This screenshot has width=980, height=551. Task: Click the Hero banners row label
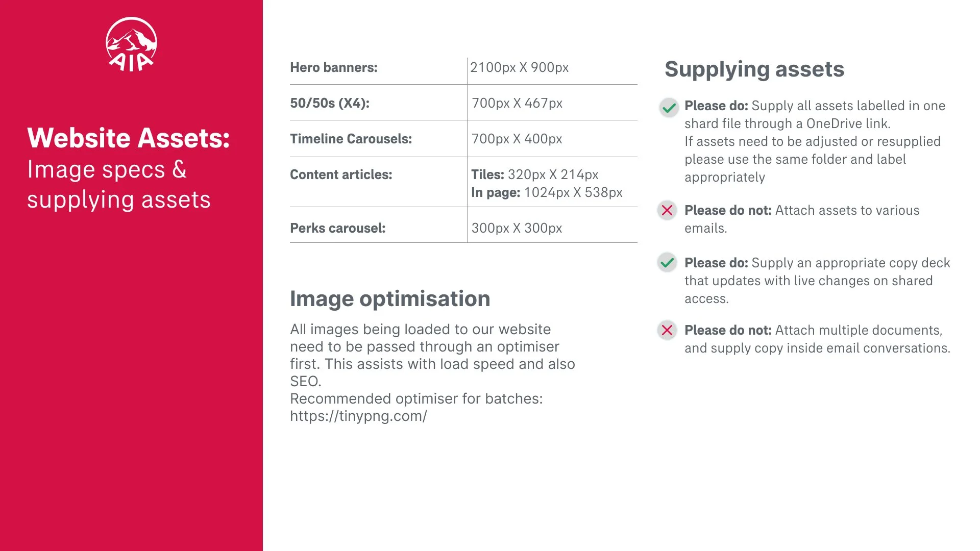334,67
